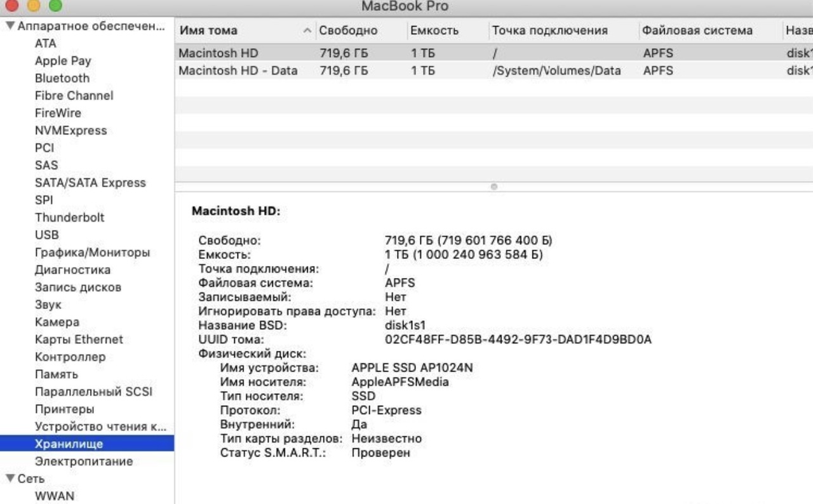The height and width of the screenshot is (504, 813).
Task: Open Карты Ethernet in the sidebar
Action: click(79, 340)
